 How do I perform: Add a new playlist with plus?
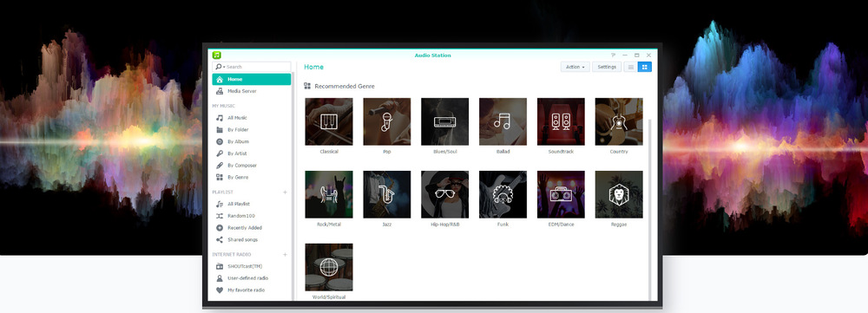pos(285,192)
